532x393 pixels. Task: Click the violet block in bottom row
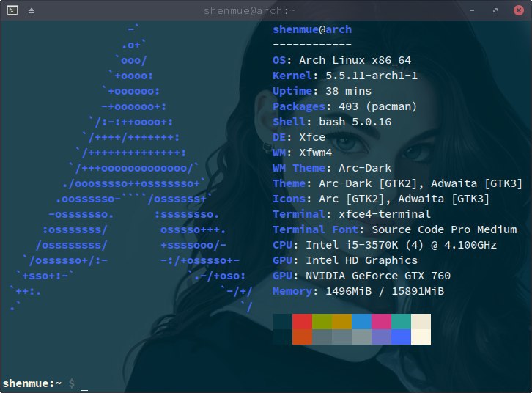click(381, 337)
